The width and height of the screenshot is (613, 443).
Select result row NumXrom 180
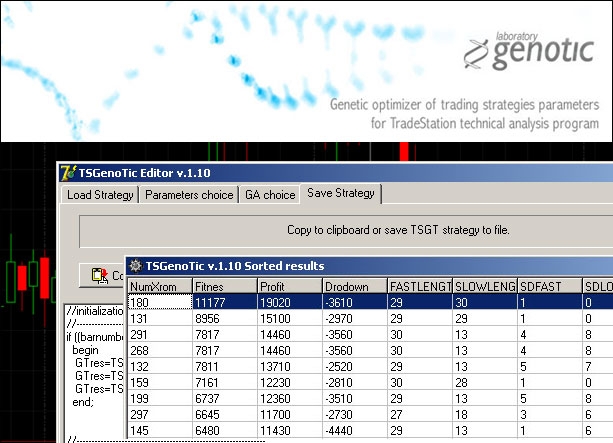pos(370,302)
